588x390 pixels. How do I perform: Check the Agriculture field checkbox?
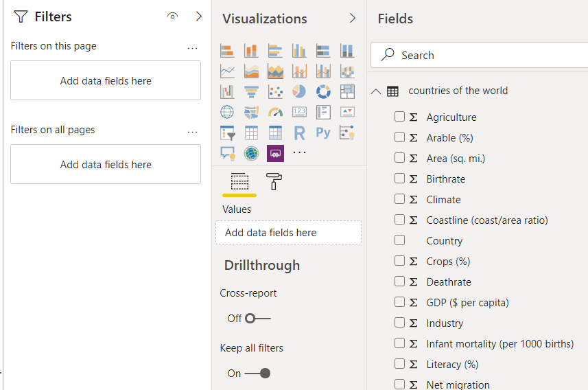point(399,117)
